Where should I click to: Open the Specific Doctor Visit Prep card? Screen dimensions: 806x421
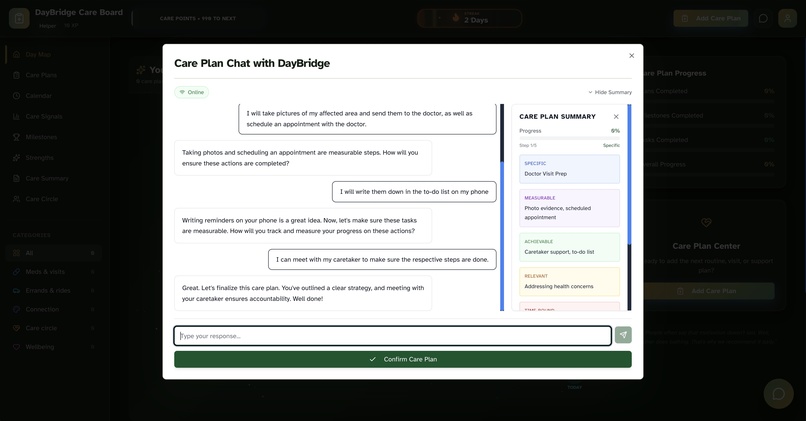[570, 169]
